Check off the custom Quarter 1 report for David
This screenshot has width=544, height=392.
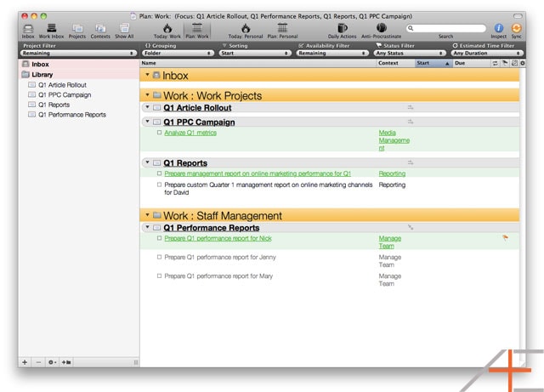pyautogui.click(x=159, y=185)
